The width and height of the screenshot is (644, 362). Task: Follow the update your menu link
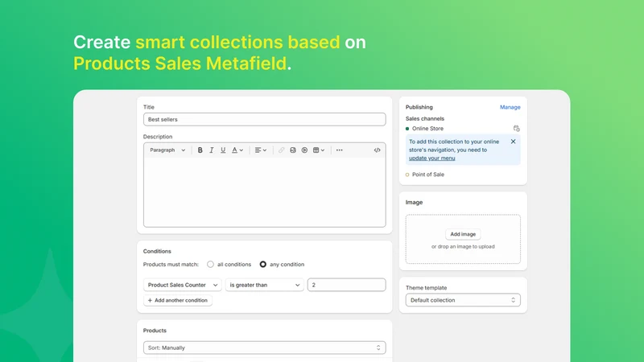tap(431, 158)
